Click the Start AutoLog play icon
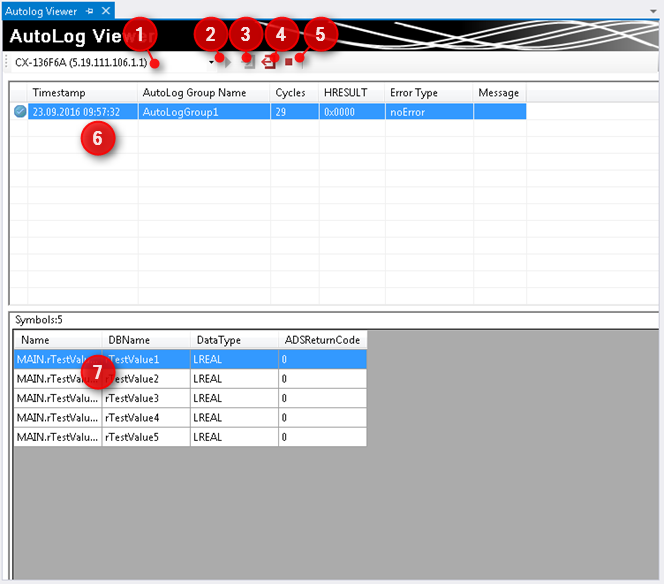 227,62
